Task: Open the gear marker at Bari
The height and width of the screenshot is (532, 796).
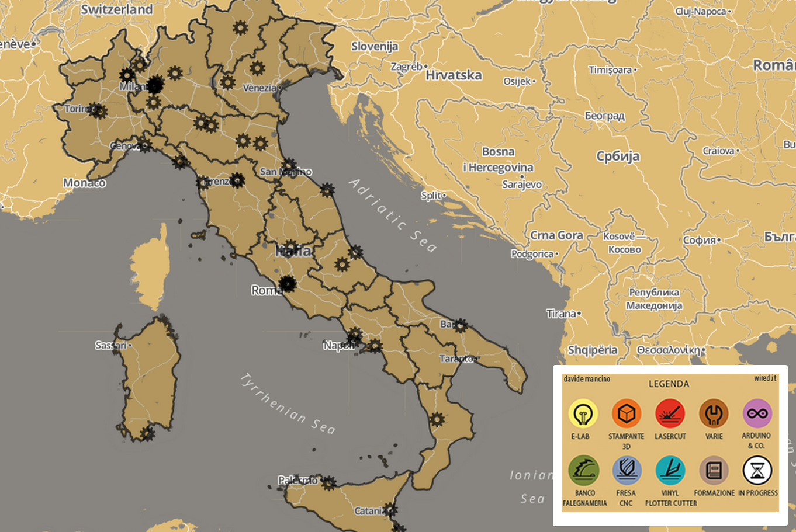Action: tap(461, 325)
